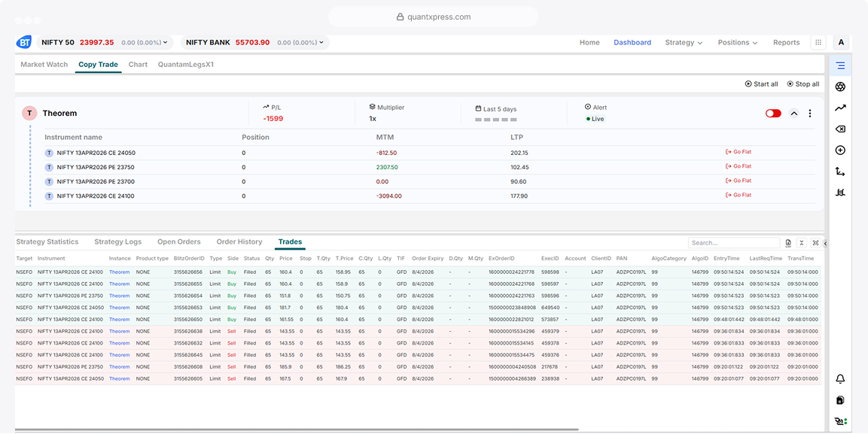Click the browser address bar

434,17
